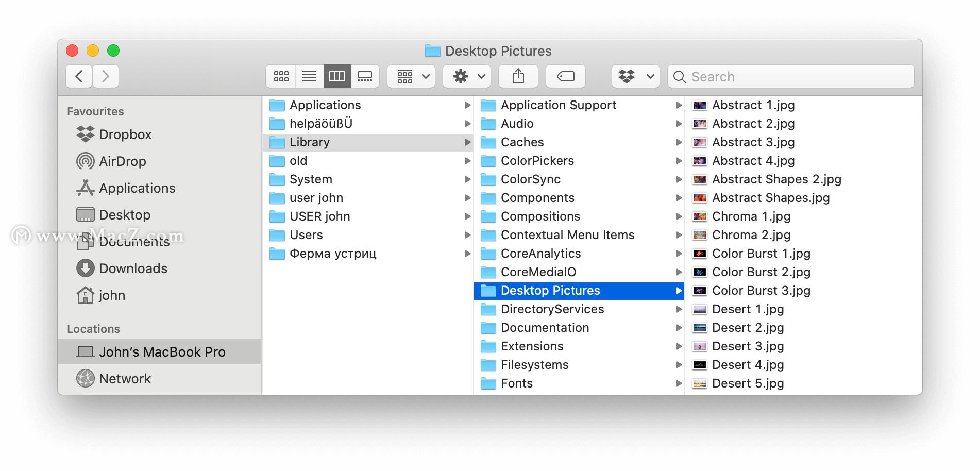Expand the Extensions folder arrow
The height and width of the screenshot is (471, 980).
point(679,346)
